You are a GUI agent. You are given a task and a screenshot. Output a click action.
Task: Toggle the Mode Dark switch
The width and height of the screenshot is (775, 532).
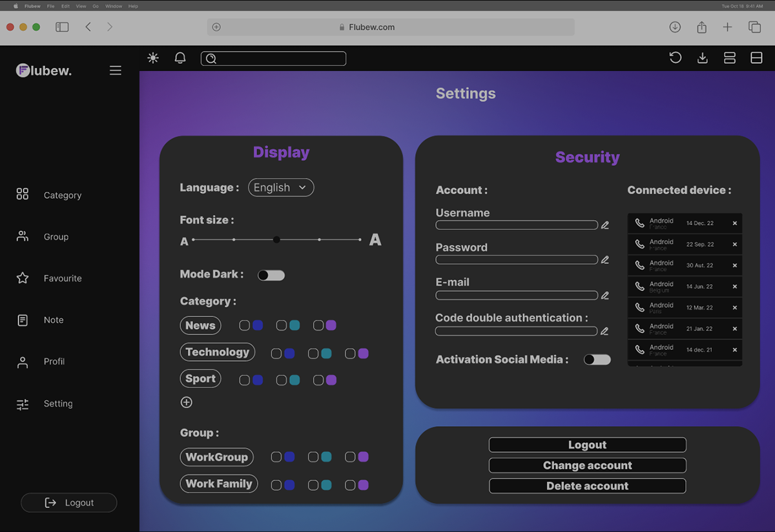pos(271,275)
